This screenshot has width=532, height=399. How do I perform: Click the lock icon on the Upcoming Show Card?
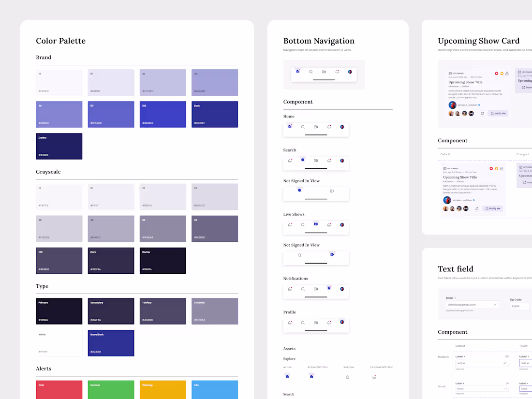tap(507, 74)
